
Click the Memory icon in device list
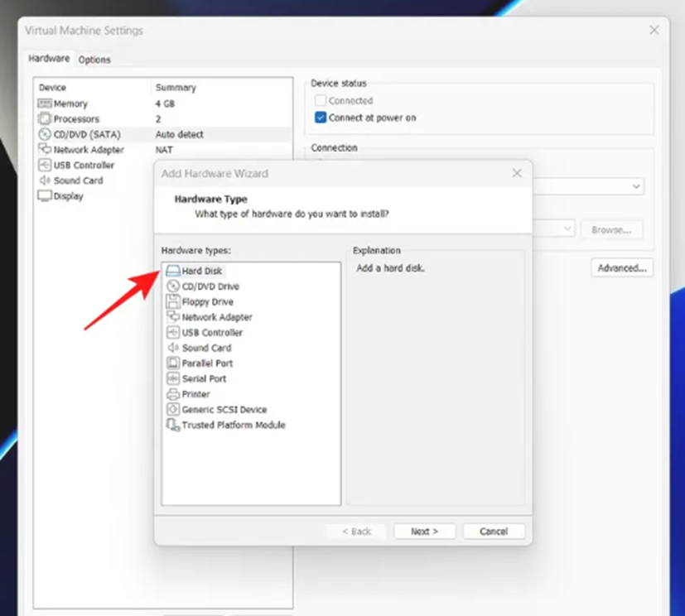[45, 103]
